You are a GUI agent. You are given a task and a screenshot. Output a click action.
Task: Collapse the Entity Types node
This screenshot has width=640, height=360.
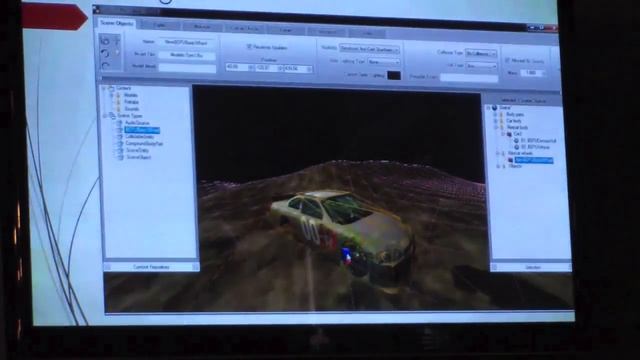point(104,116)
